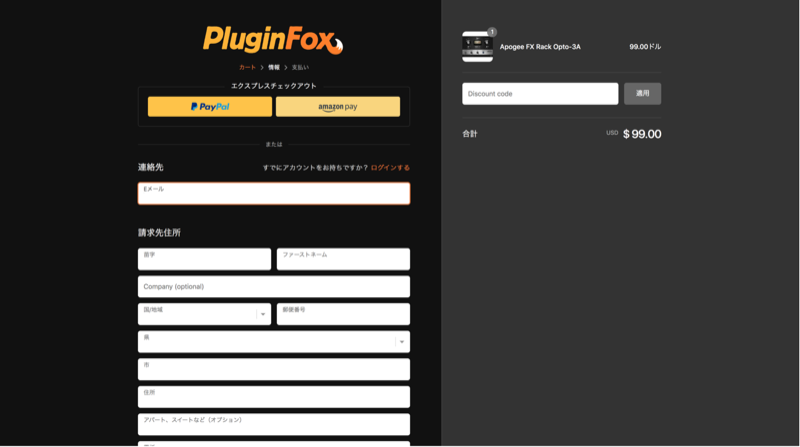Click the Apogee FX Rack Opto-3A name
Viewport: 800px width, 447px height.
click(x=540, y=47)
